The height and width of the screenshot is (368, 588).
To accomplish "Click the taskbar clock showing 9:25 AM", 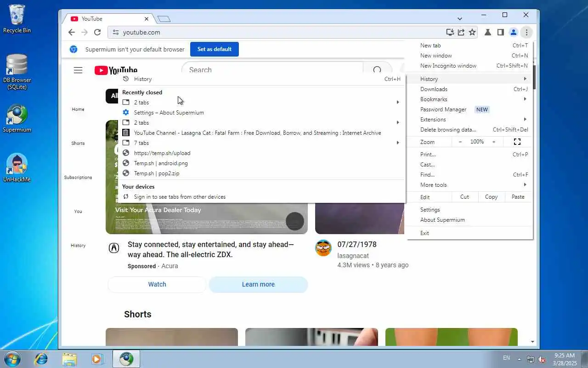I will tap(565, 359).
